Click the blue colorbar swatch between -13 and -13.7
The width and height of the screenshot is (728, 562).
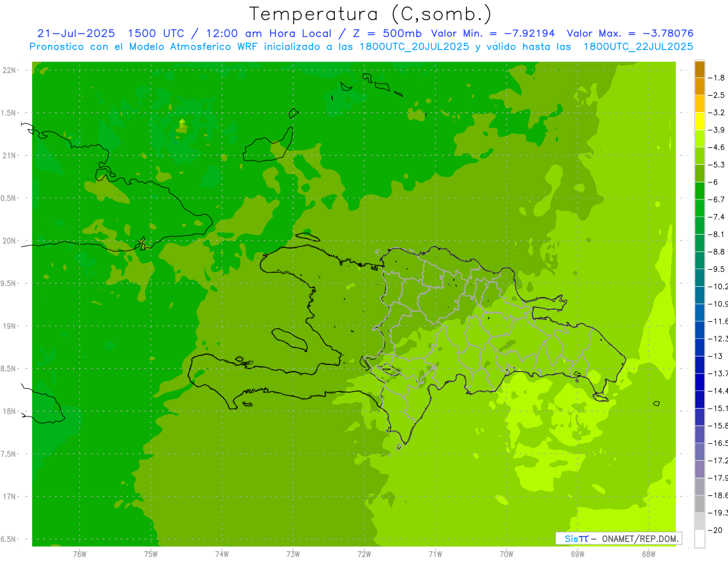(x=699, y=364)
